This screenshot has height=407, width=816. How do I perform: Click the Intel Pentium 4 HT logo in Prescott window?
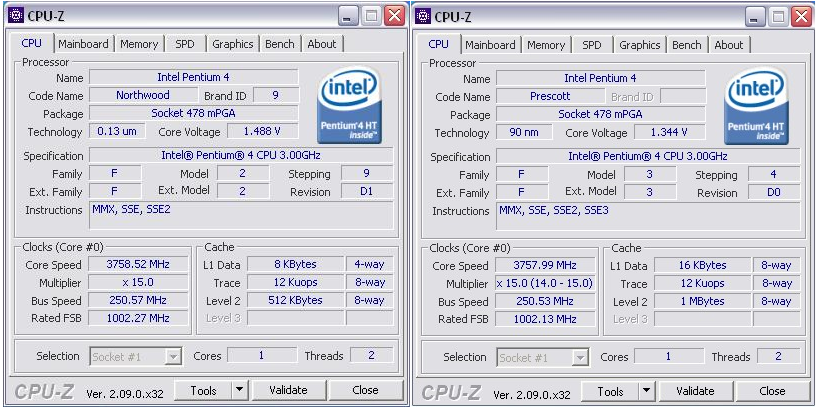(756, 106)
